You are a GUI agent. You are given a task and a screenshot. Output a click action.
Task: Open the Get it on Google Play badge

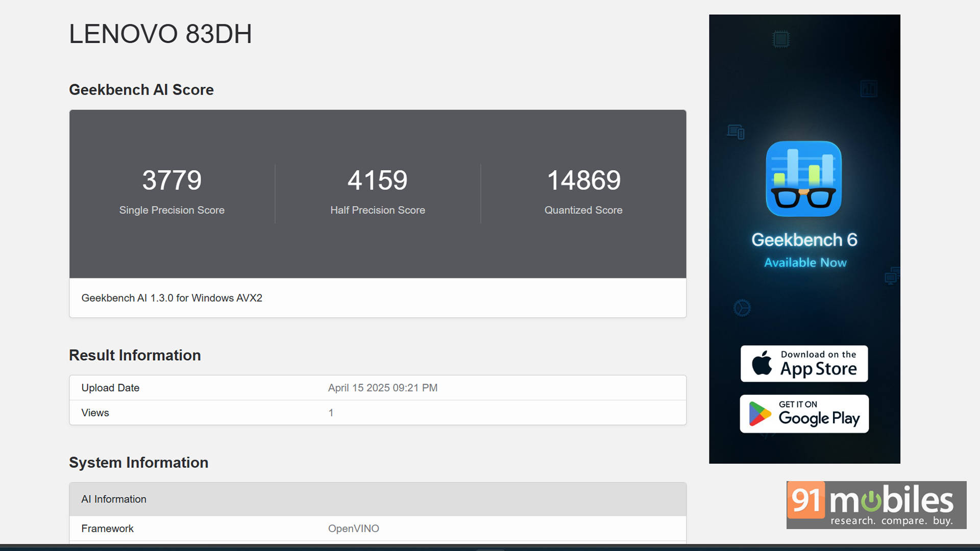(x=804, y=414)
